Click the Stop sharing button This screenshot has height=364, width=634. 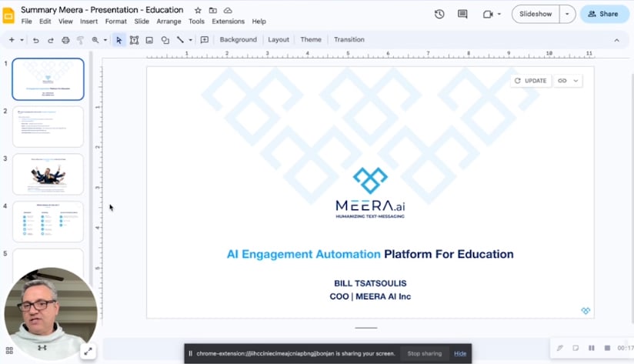point(424,353)
